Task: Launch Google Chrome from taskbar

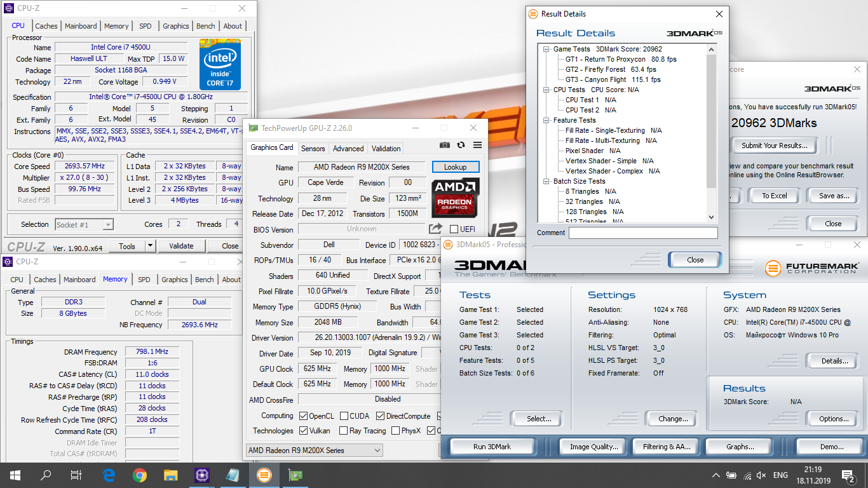Action: pyautogui.click(x=140, y=475)
